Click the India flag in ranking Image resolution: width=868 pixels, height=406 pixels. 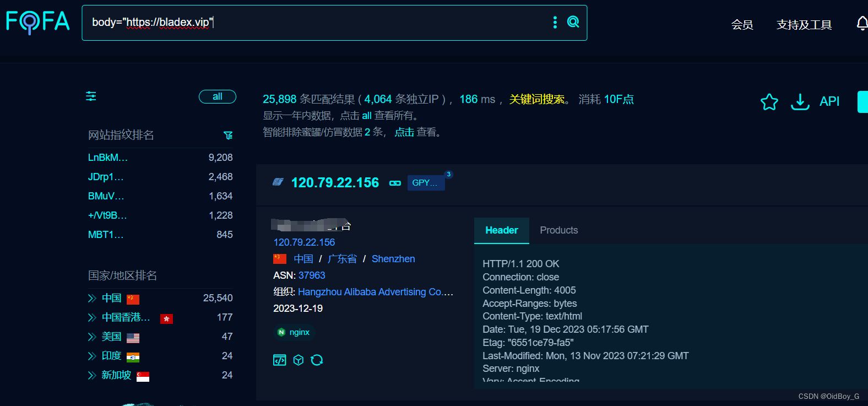(133, 357)
